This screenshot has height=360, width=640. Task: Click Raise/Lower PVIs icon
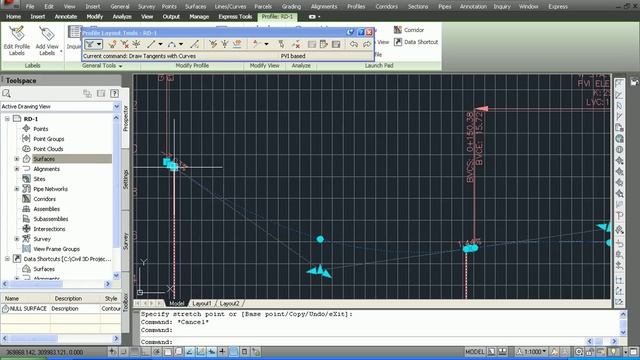225,44
